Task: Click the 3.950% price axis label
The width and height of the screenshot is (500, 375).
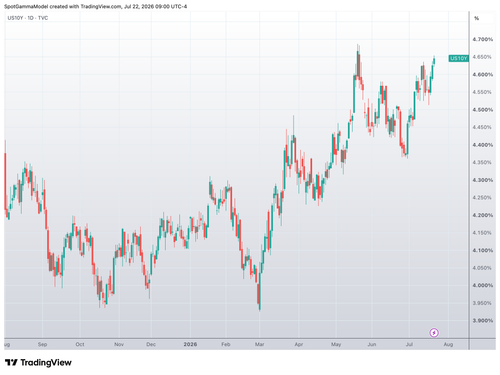Action: 482,303
